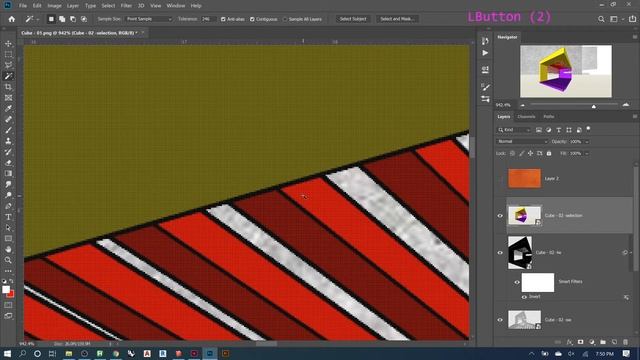Select the Healing Brush tool
The image size is (640, 360).
click(8, 120)
